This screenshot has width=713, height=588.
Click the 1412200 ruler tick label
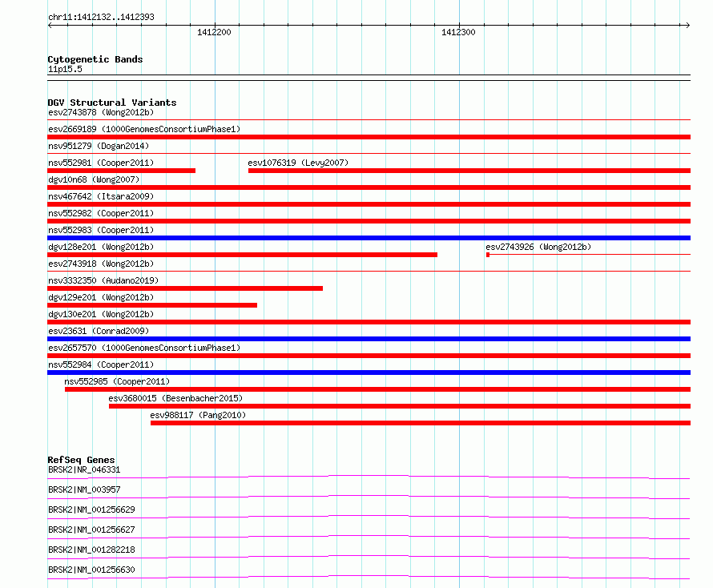pyautogui.click(x=214, y=32)
